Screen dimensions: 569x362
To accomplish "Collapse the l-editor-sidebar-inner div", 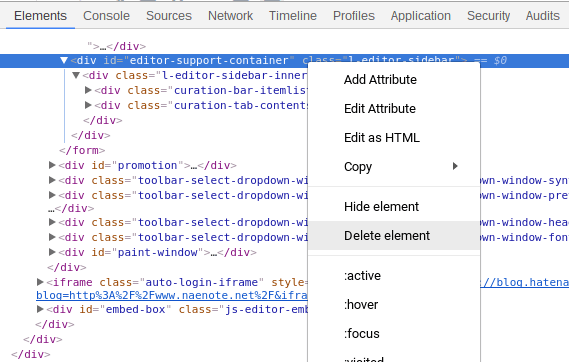I will pos(76,75).
